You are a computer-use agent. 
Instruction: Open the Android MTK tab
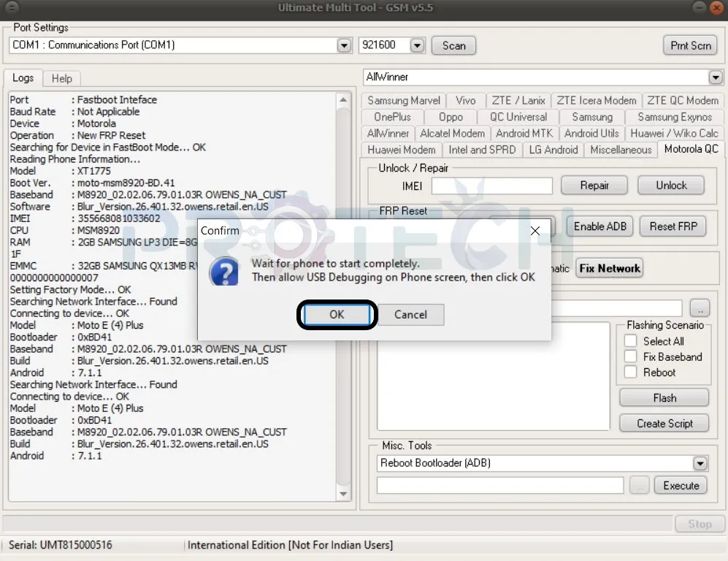click(524, 134)
